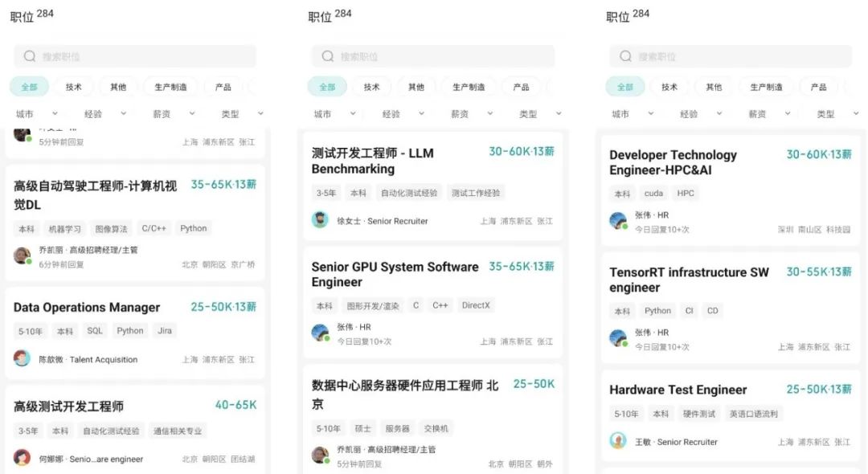This screenshot has width=868, height=474.
Task: Open 张伟 avatar on Senior GPU System card
Action: [x=320, y=333]
